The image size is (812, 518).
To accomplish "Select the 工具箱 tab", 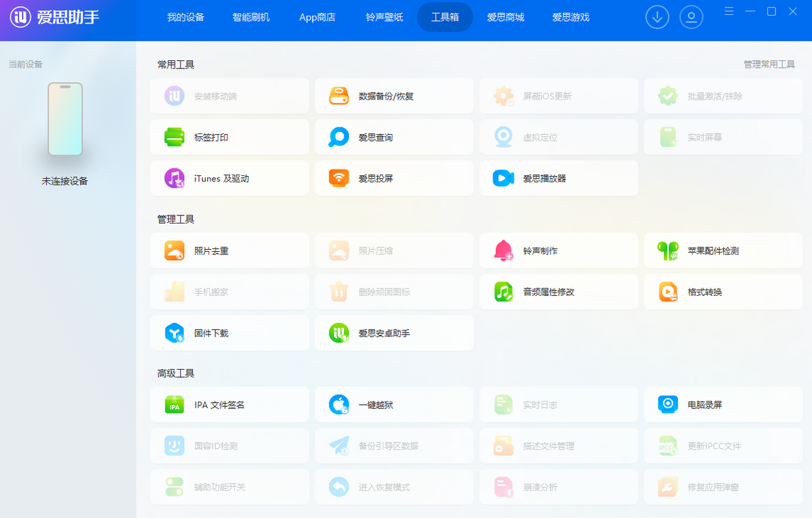I will click(x=445, y=18).
